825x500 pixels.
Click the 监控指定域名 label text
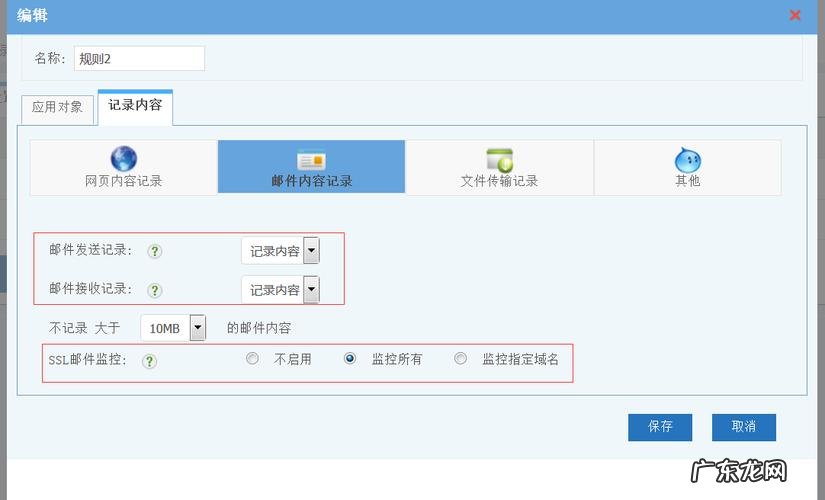coord(520,359)
